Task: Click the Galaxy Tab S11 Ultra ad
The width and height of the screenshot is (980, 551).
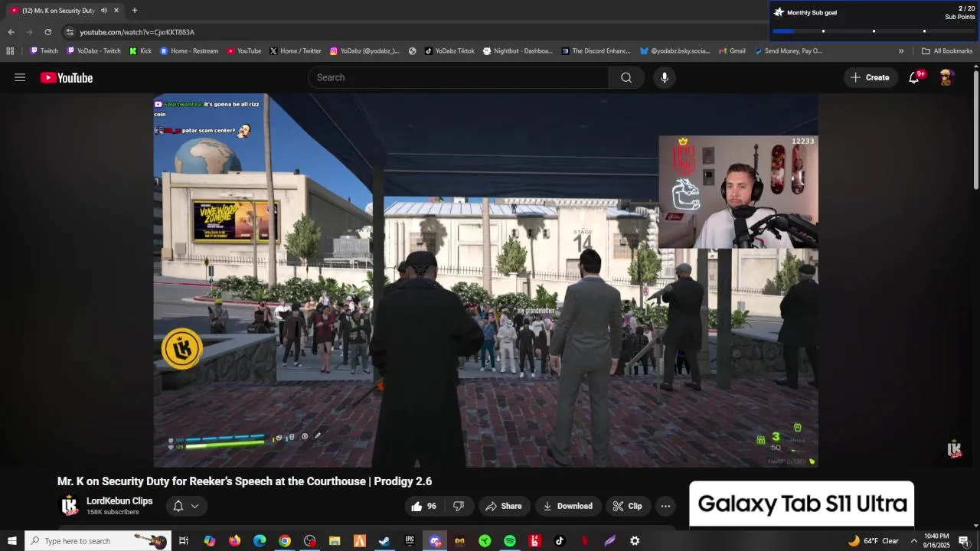Action: click(x=802, y=504)
